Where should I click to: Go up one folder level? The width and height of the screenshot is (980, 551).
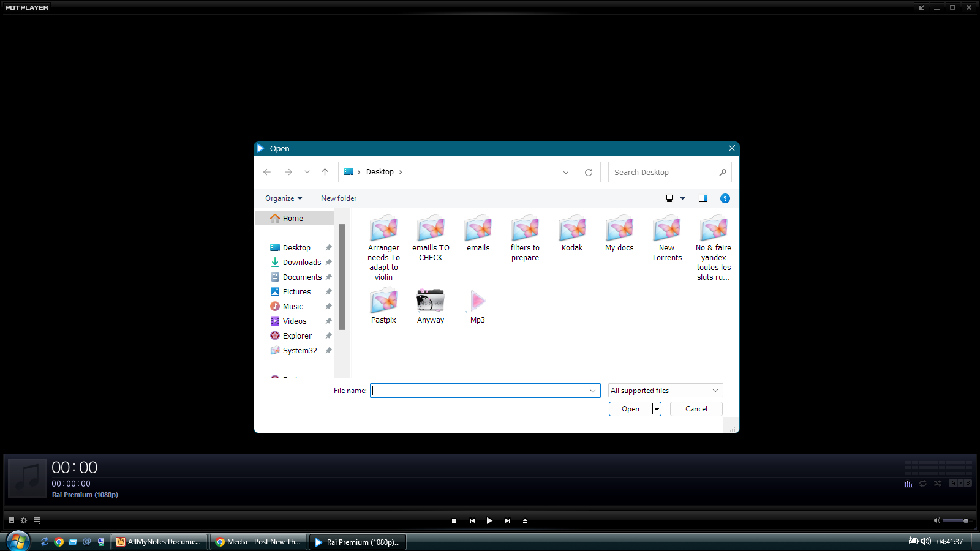325,172
